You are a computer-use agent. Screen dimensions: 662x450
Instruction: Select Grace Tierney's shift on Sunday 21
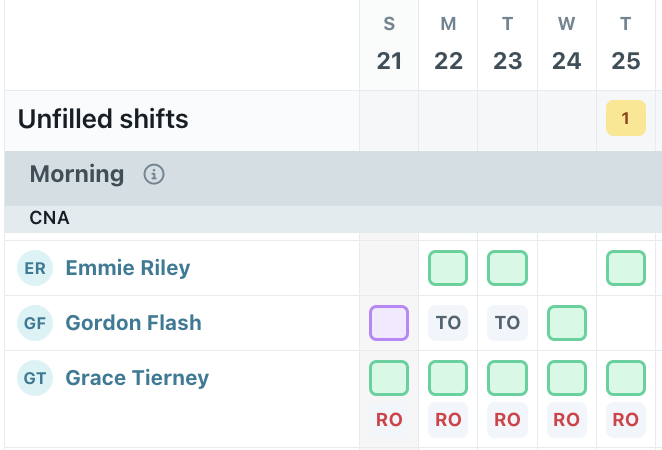click(389, 378)
